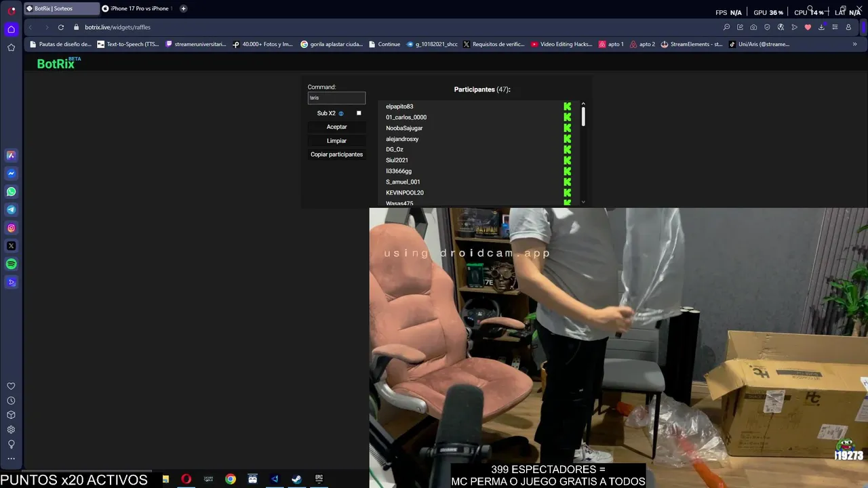Click the site padlock security icon
Screen dimensions: 868x488
click(x=77, y=27)
